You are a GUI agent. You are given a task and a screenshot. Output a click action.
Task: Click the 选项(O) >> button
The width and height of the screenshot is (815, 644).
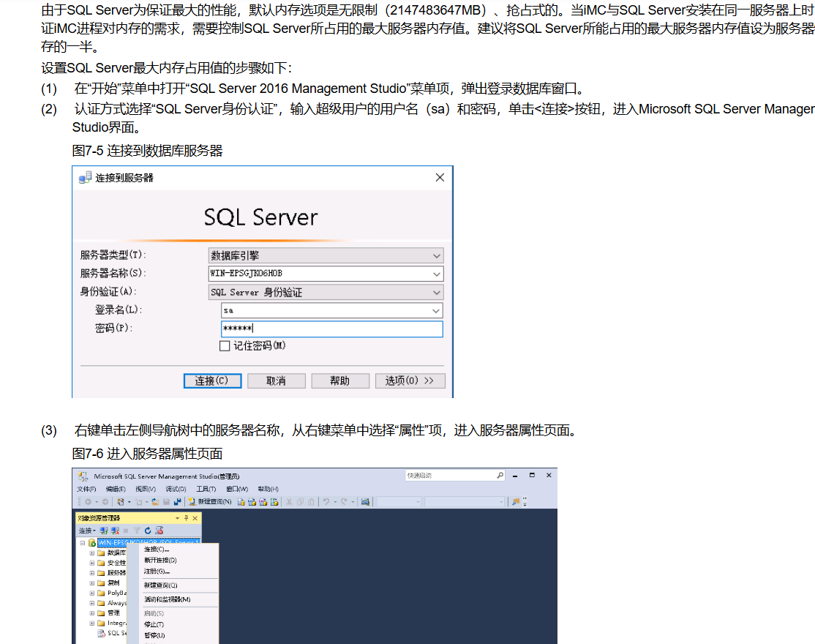[x=410, y=381]
